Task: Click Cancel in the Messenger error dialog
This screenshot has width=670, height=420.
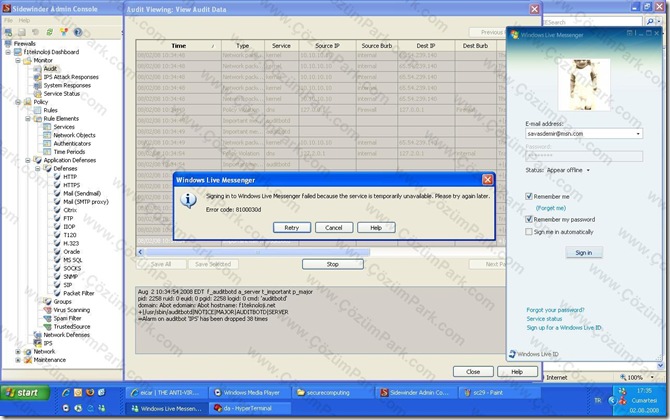Action: pos(334,228)
